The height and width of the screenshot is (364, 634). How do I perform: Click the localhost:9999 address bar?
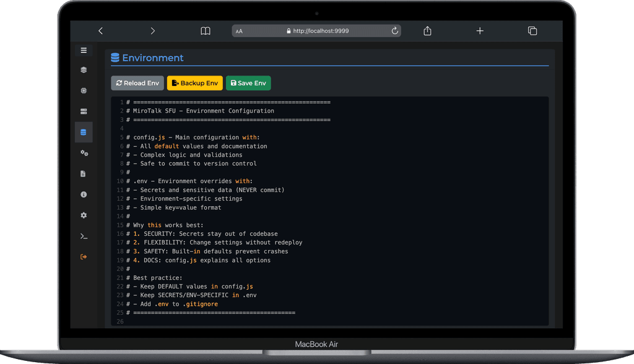317,31
